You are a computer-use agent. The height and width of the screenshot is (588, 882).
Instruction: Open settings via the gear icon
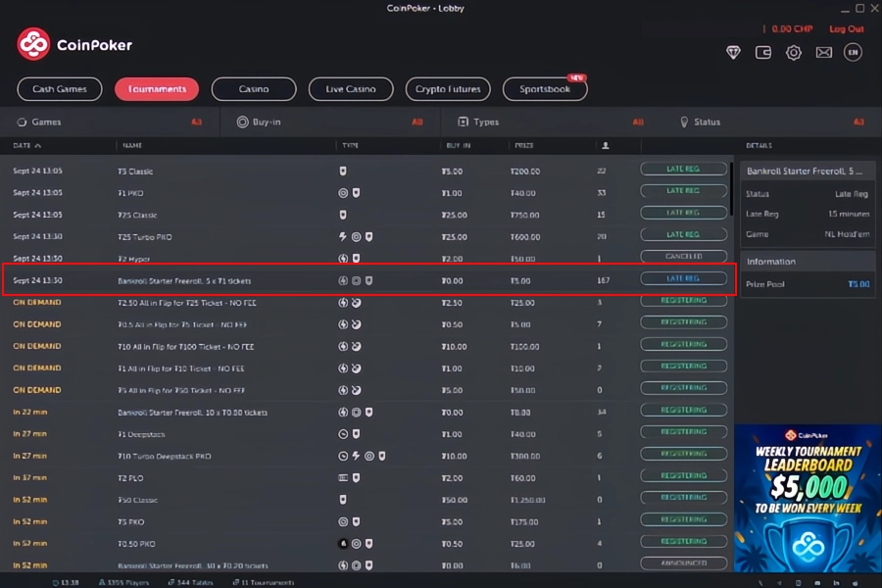(x=794, y=53)
